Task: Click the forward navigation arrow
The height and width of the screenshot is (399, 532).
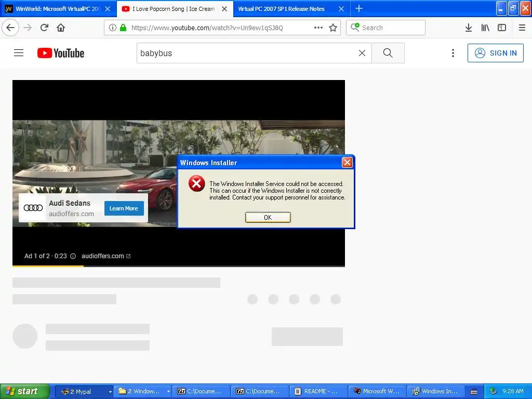Action: pyautogui.click(x=28, y=28)
